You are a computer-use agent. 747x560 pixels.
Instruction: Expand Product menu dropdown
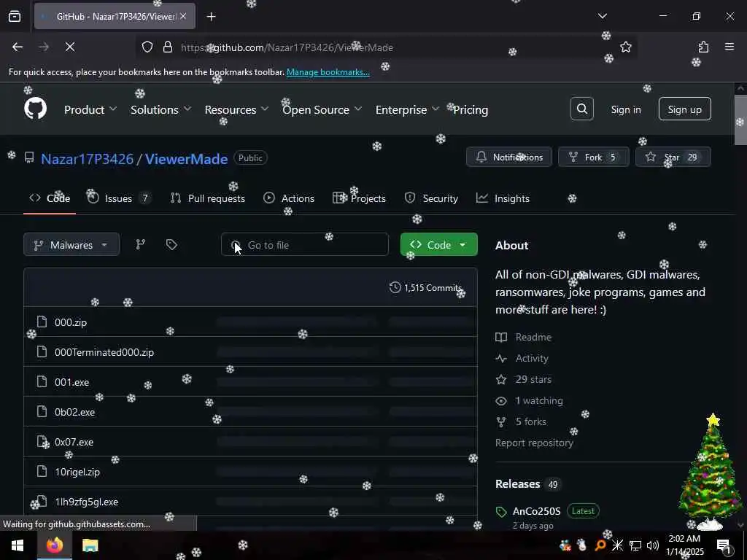[x=90, y=109]
